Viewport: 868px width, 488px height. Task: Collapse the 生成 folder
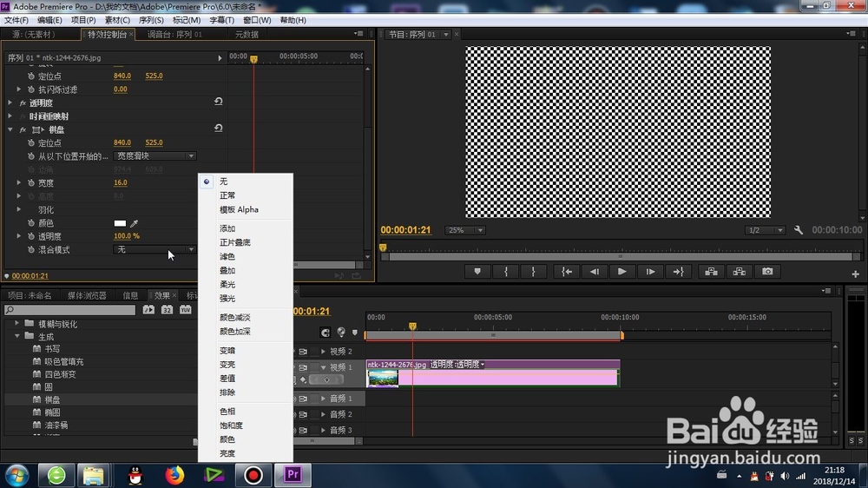[17, 336]
